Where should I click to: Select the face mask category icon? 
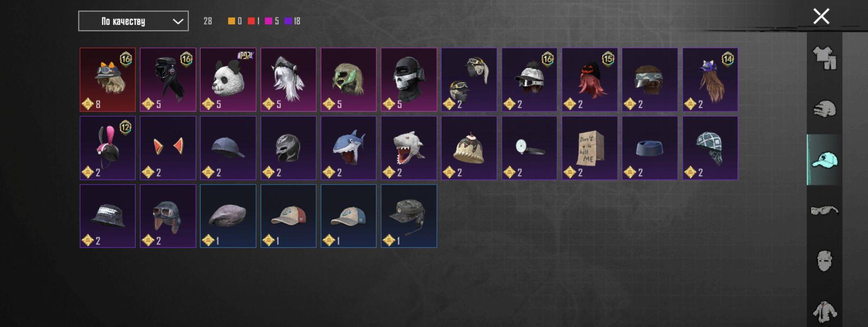pos(825,261)
